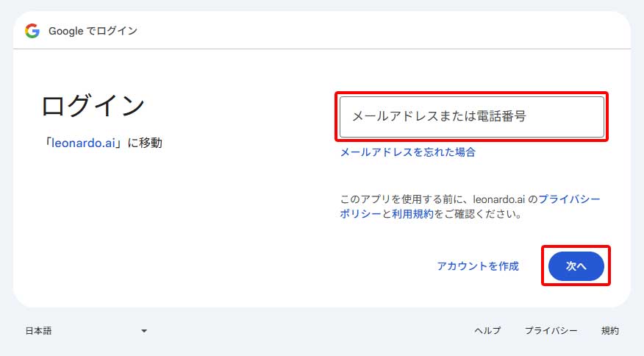The image size is (644, 356).
Task: Open the ヘルプ footer link
Action: [x=487, y=331]
